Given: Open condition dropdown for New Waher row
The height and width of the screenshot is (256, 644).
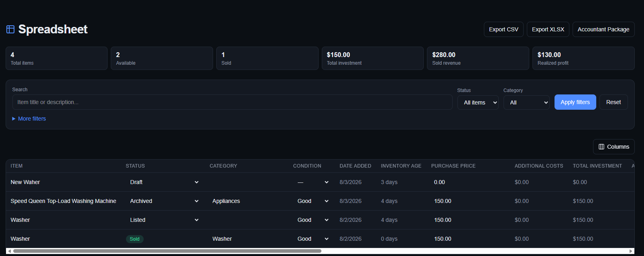Looking at the screenshot, I should click(313, 182).
